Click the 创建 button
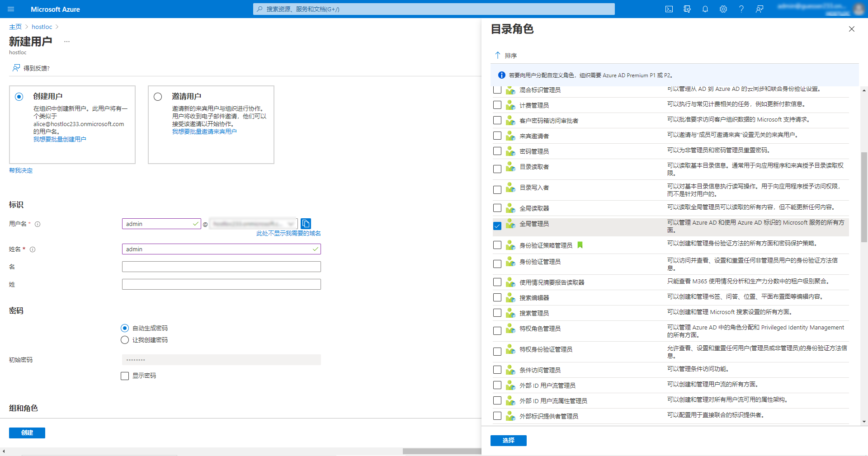 click(27, 433)
